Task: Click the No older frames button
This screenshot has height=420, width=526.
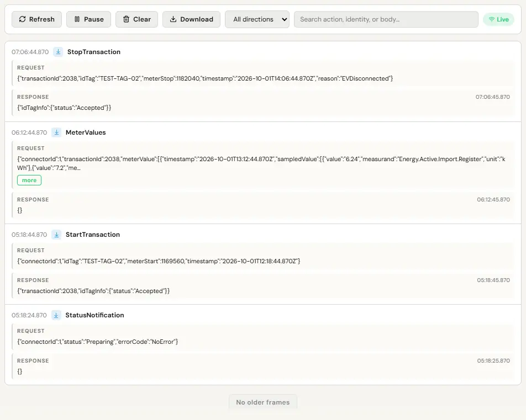Action: click(x=262, y=402)
